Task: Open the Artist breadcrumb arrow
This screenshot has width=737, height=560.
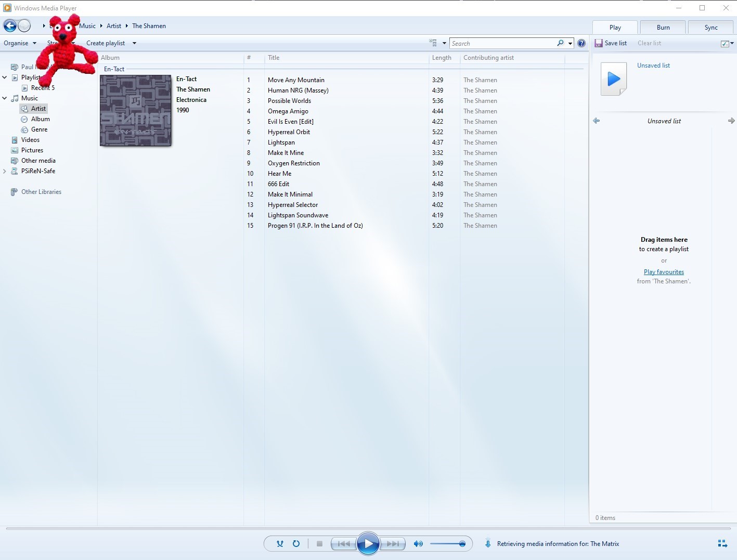Action: click(126, 25)
